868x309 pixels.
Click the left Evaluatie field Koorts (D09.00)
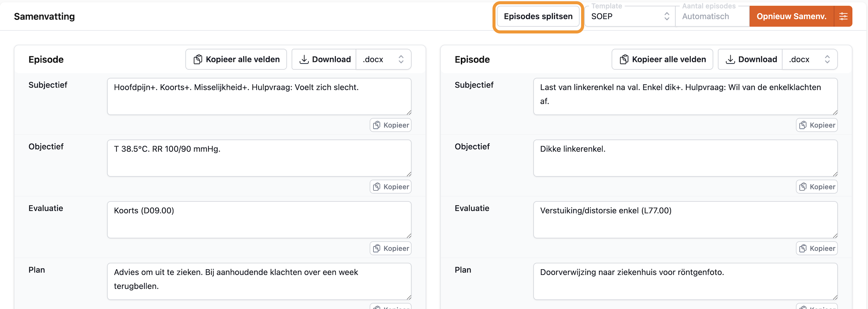[259, 220]
